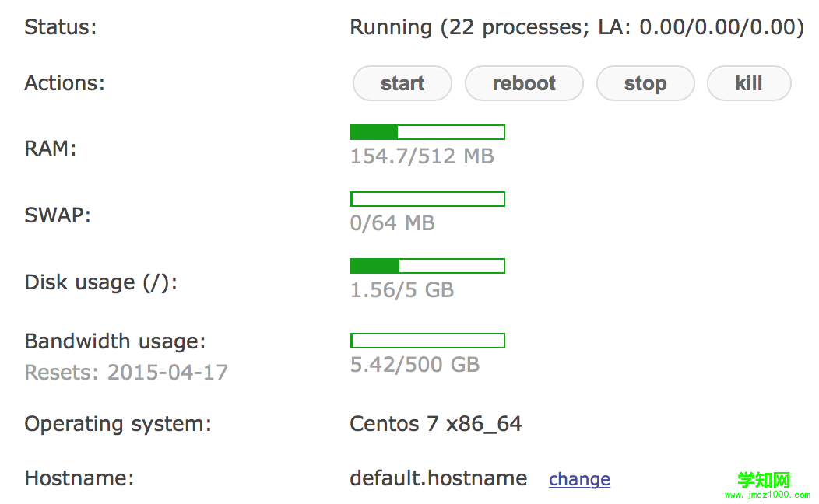Stop the server with the stop button
The height and width of the screenshot is (504, 819).
pos(645,84)
